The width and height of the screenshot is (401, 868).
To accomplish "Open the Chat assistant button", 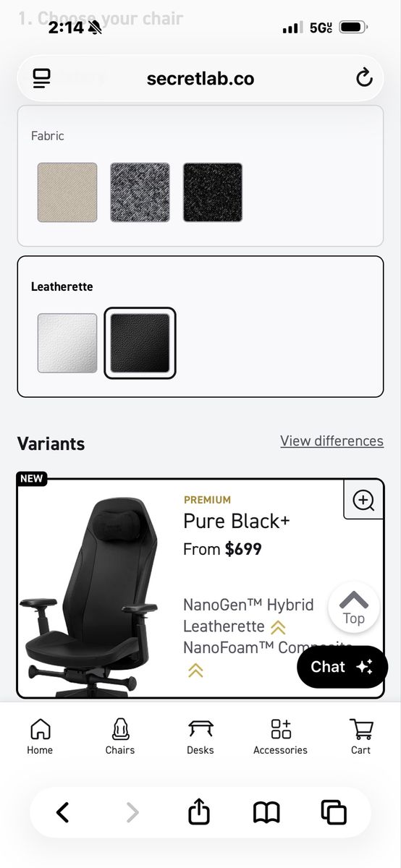I will coord(342,667).
